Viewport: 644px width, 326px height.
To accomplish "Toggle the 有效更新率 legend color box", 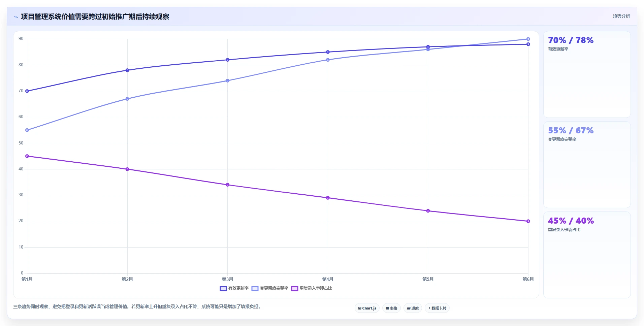I will point(223,289).
